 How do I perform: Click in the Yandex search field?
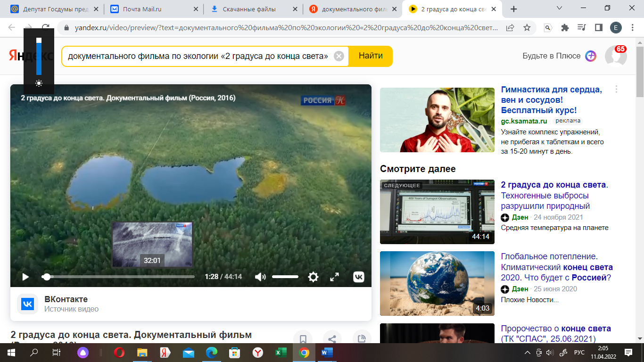point(198,56)
